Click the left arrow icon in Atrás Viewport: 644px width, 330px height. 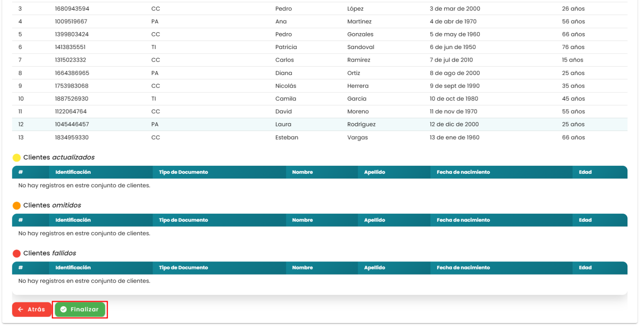[21, 309]
